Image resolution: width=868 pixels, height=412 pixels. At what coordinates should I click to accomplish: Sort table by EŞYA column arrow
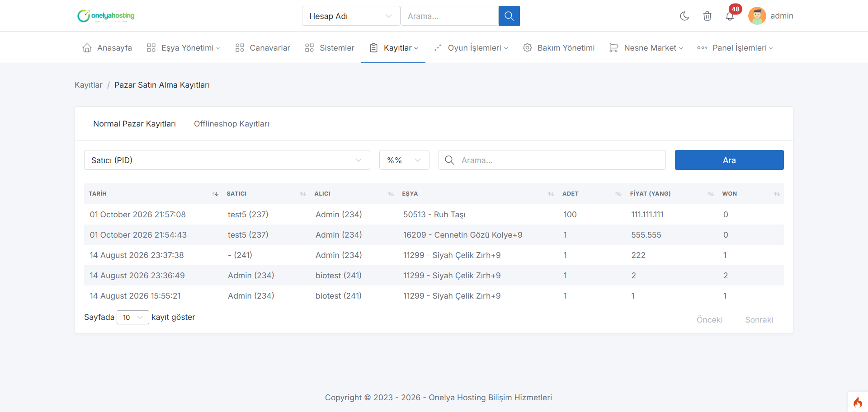(x=551, y=194)
